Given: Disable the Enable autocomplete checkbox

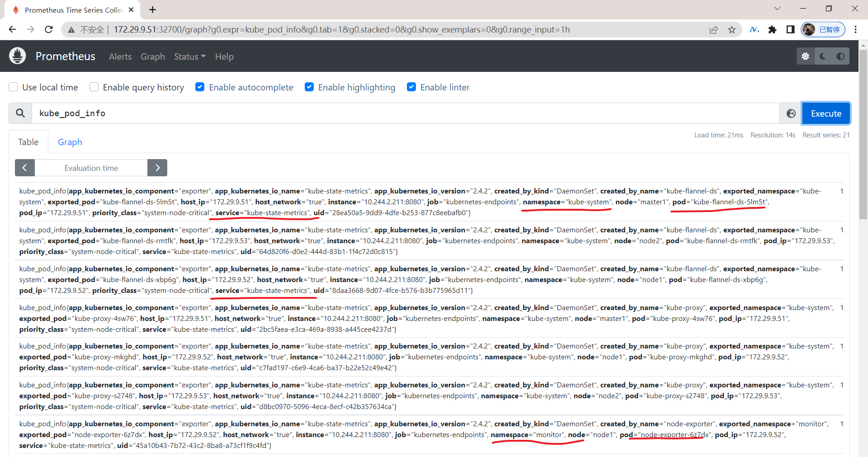Looking at the screenshot, I should (200, 87).
